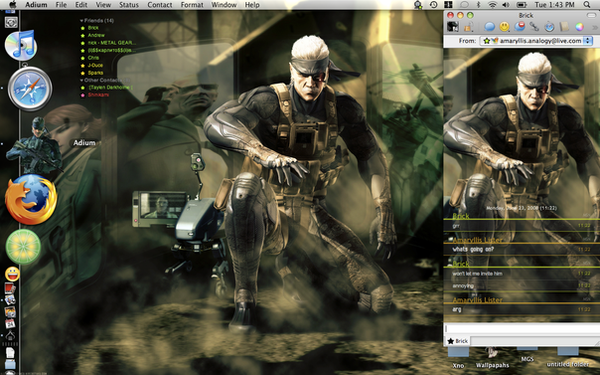Viewport: 600px width, 375px height.
Task: Toggle the toolbar with the pill button
Action: click(592, 15)
